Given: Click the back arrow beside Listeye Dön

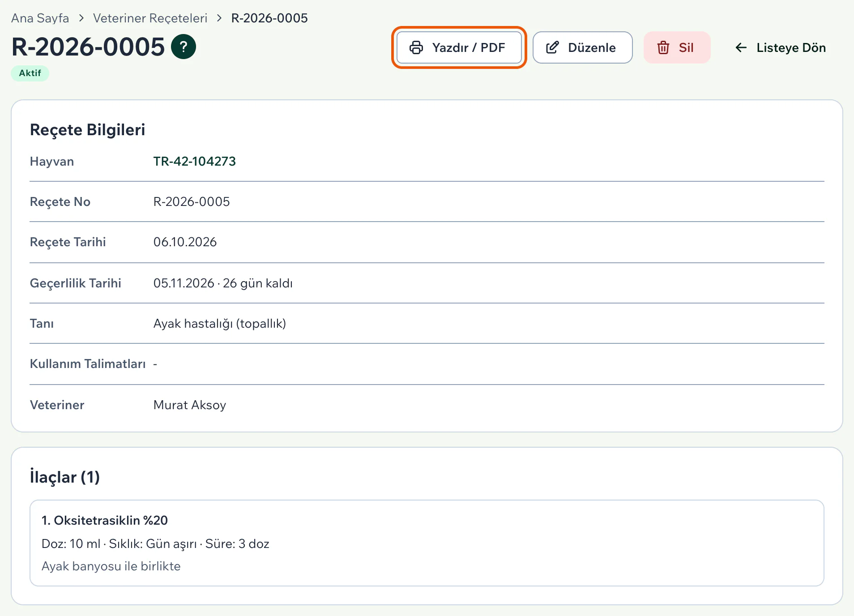Looking at the screenshot, I should [x=741, y=47].
